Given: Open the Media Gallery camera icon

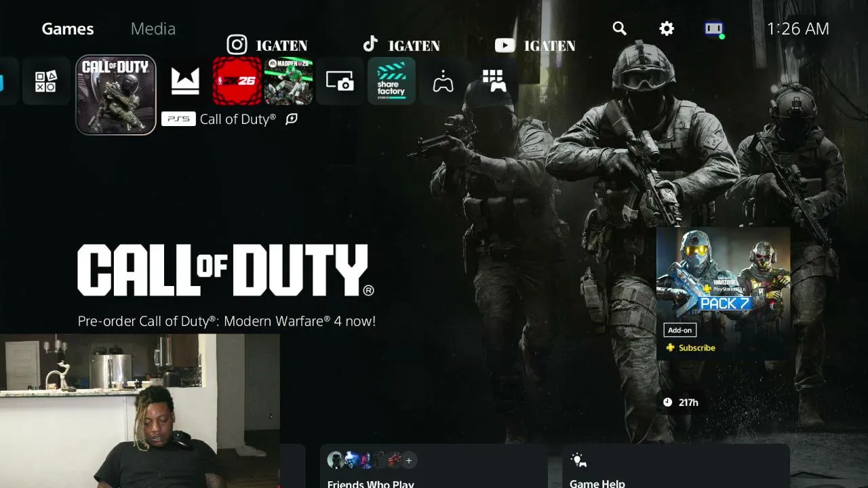Looking at the screenshot, I should pyautogui.click(x=340, y=81).
